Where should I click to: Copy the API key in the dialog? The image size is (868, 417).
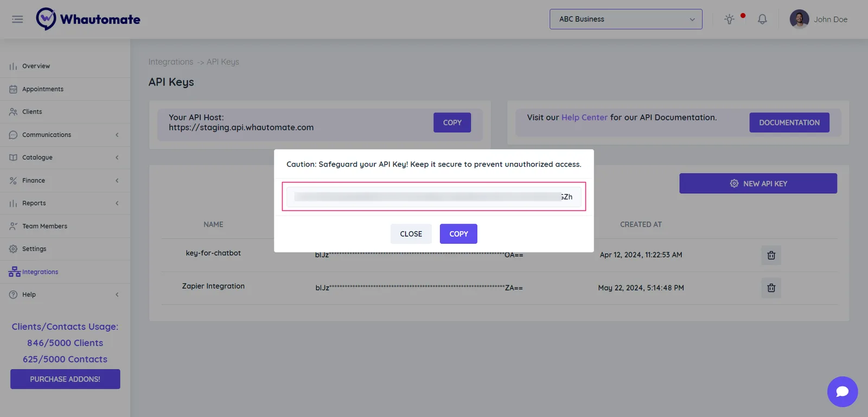[458, 234]
